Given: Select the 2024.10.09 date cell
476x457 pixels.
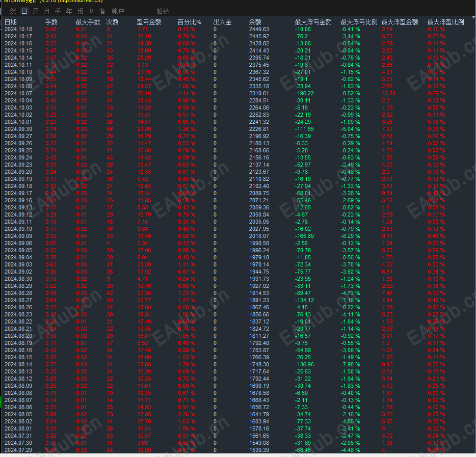Looking at the screenshot, I should click(18, 79).
